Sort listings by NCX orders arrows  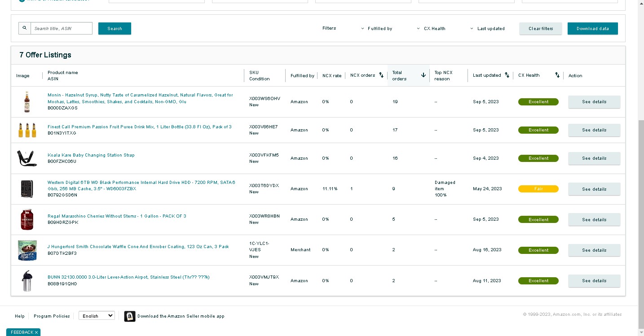[x=381, y=75]
